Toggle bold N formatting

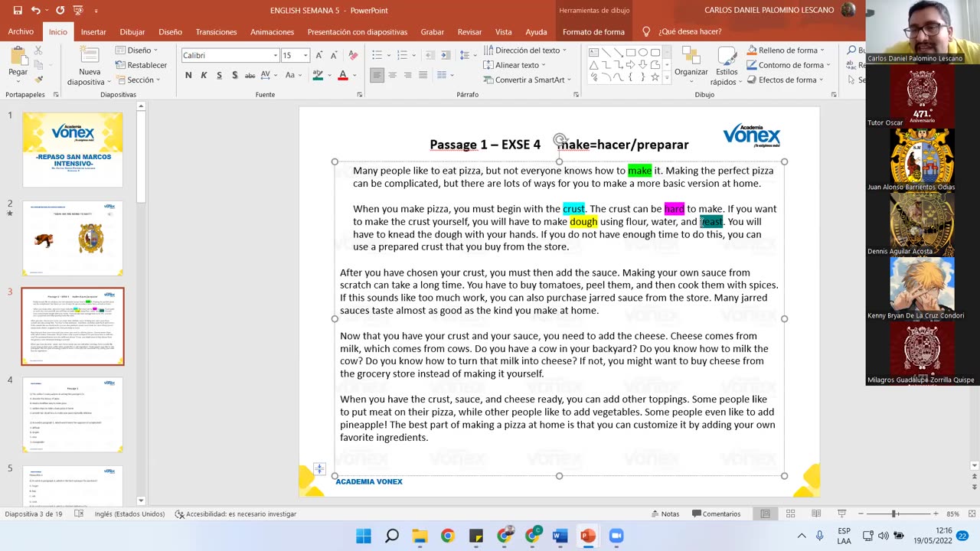tap(188, 75)
